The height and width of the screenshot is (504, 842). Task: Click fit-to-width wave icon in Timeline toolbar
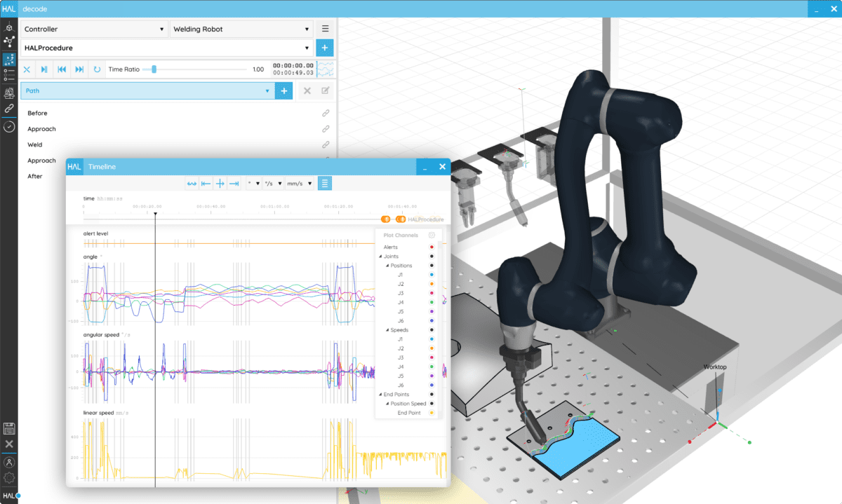click(x=192, y=184)
